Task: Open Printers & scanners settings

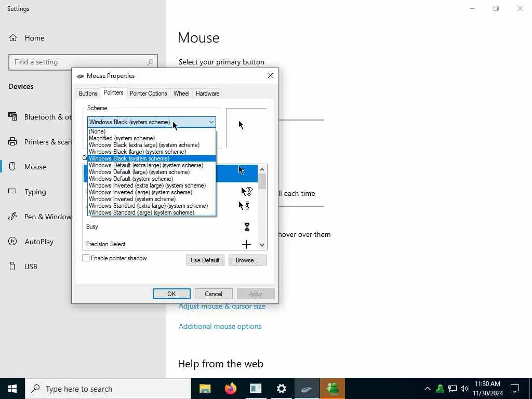Action: [x=39, y=142]
